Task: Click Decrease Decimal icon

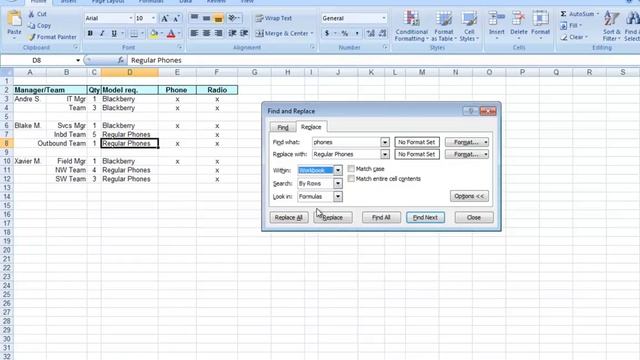Action: 382,33
